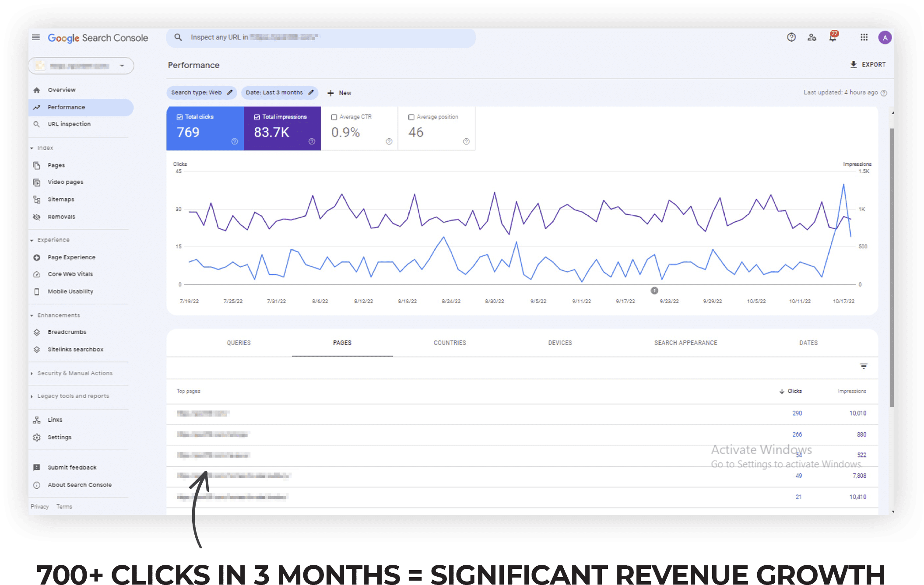Sort table by Impressions column
Image resolution: width=924 pixels, height=585 pixels.
click(852, 391)
